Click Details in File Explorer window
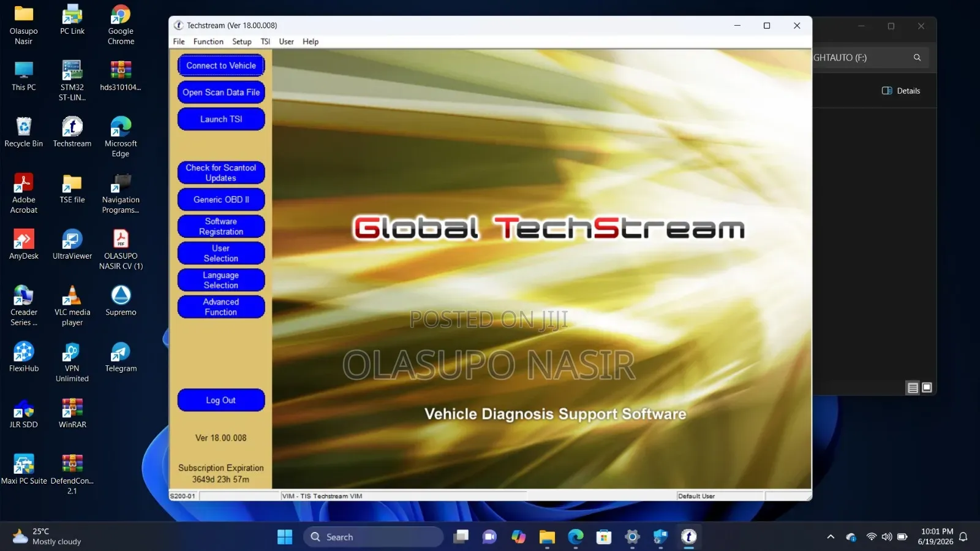980x551 pixels. [x=901, y=91]
